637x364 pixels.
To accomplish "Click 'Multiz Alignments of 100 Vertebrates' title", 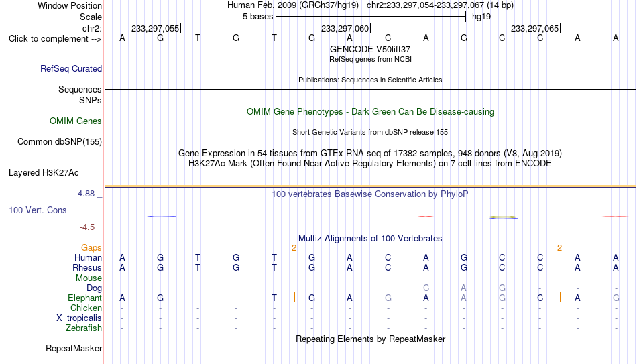I will pyautogui.click(x=370, y=239).
